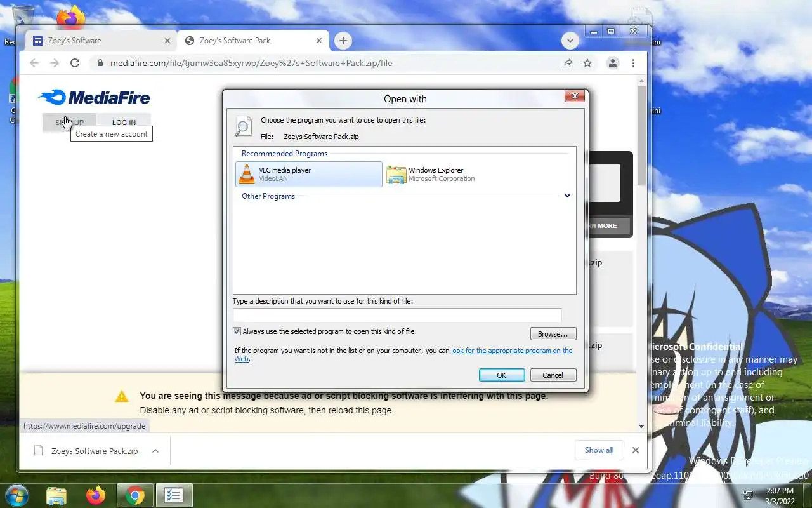This screenshot has width=812, height=508.
Task: Expand download item options chevron
Action: click(x=155, y=451)
